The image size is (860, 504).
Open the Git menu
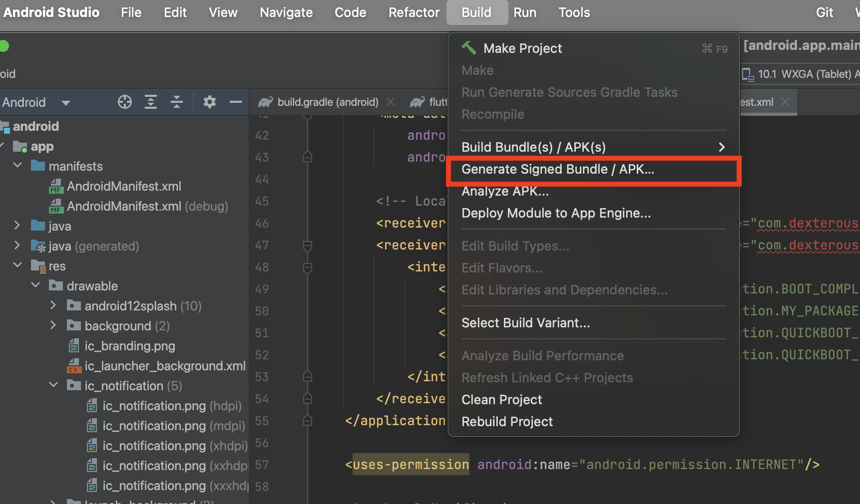coord(825,12)
